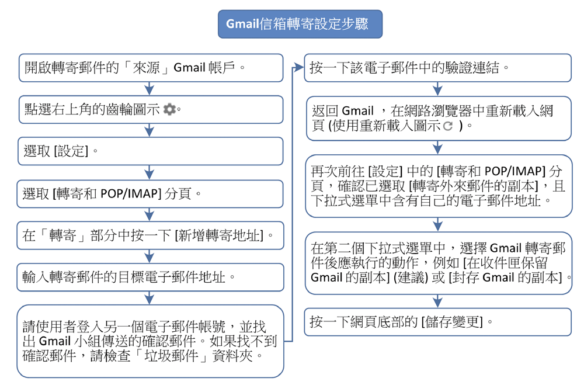
Task: Click the step "按一下網頁底部的 [儲存變更]"
Action: pyautogui.click(x=437, y=322)
